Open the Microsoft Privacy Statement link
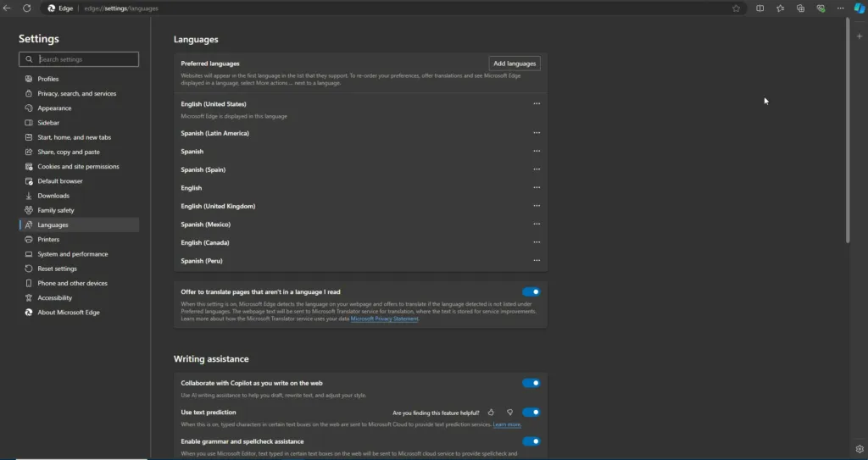The height and width of the screenshot is (460, 868). [384, 319]
